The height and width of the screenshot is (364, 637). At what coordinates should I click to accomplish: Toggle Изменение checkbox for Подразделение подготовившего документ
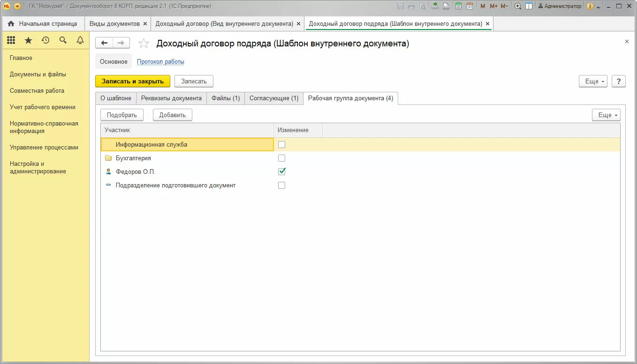point(281,185)
